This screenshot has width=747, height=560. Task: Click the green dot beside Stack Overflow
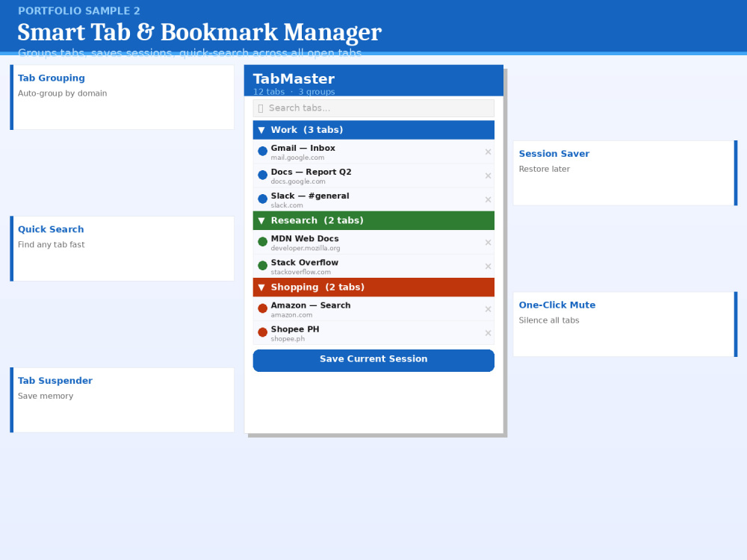pyautogui.click(x=262, y=266)
